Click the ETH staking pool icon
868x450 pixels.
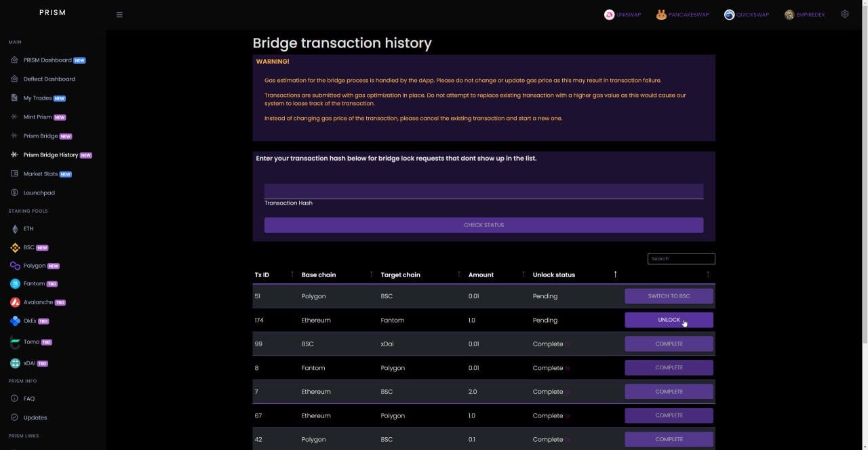click(x=15, y=229)
